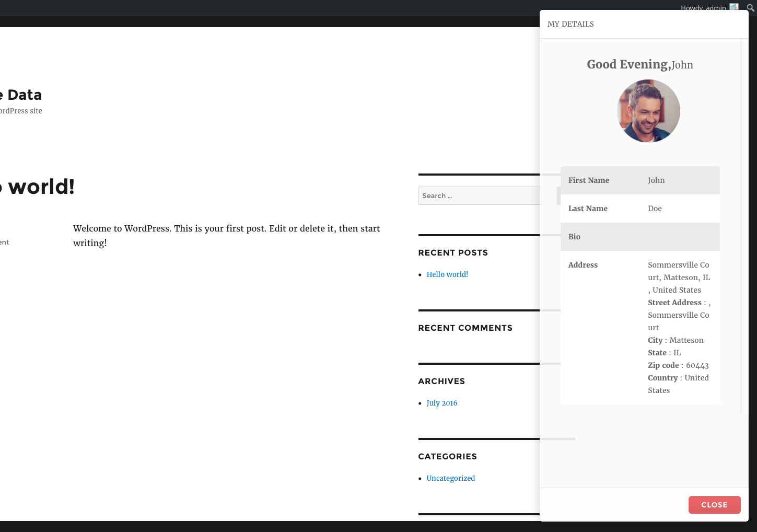Click the Zip code value 60443

[x=697, y=365]
